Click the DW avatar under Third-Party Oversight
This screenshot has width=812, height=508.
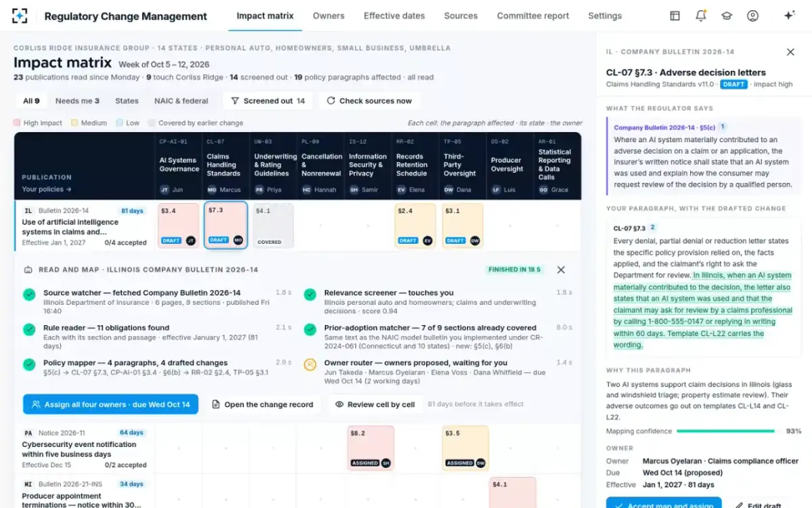449,190
